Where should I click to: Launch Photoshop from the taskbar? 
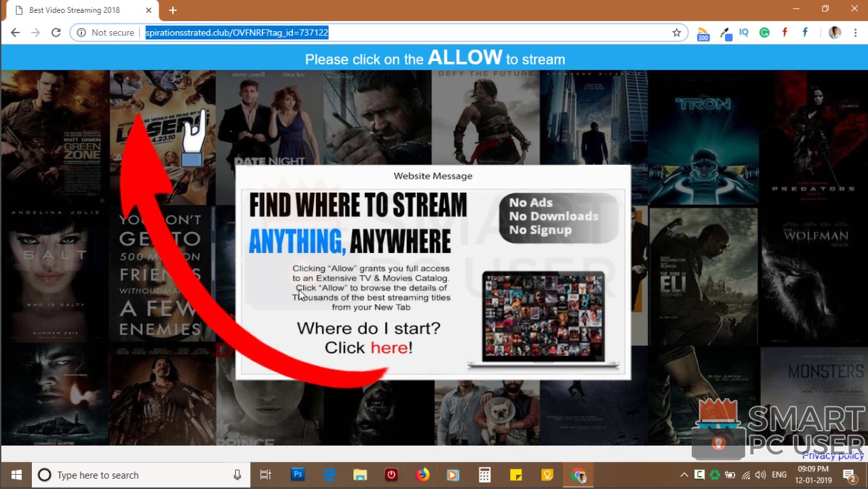[298, 475]
